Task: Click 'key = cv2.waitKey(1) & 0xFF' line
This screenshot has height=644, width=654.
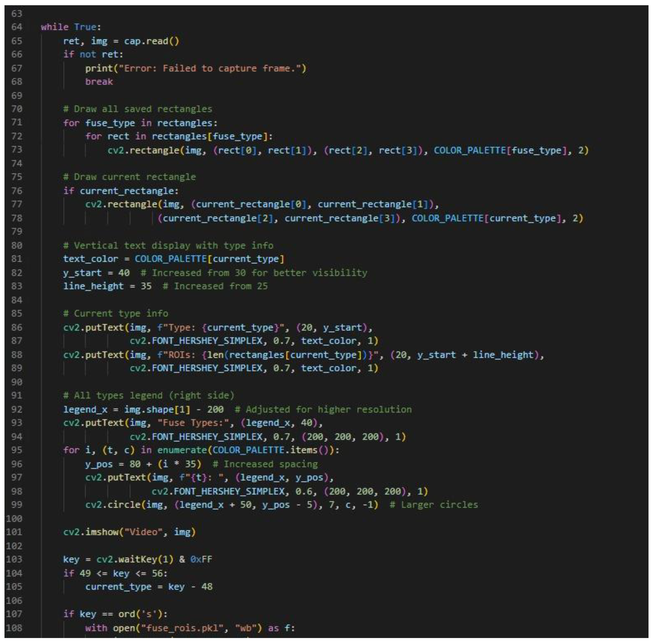Action: (x=138, y=560)
